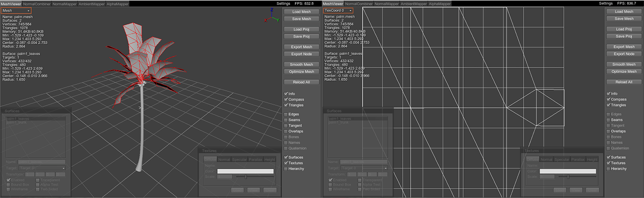The height and width of the screenshot is (198, 644).
Task: Click Export Node button in right window
Action: click(x=624, y=54)
